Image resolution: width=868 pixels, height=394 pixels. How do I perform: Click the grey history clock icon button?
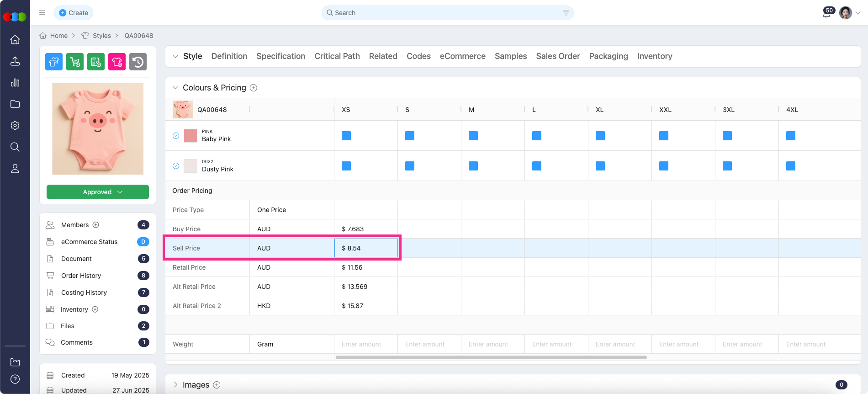tap(138, 62)
